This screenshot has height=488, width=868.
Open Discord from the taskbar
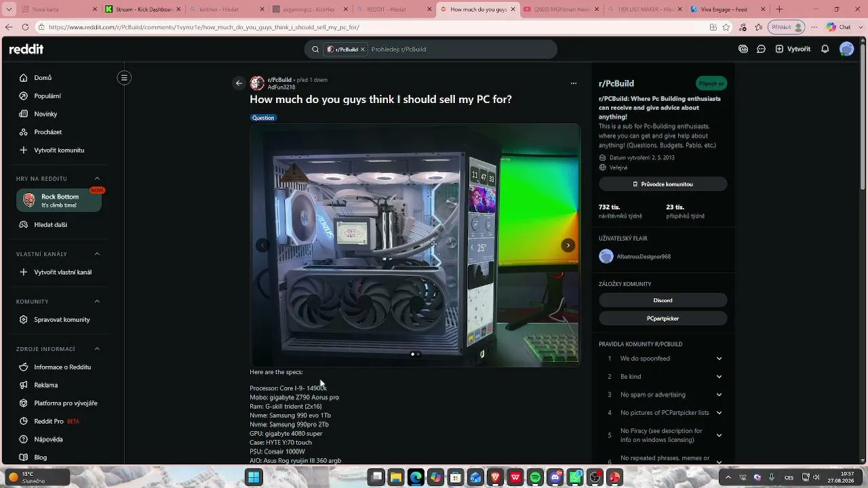point(555,478)
